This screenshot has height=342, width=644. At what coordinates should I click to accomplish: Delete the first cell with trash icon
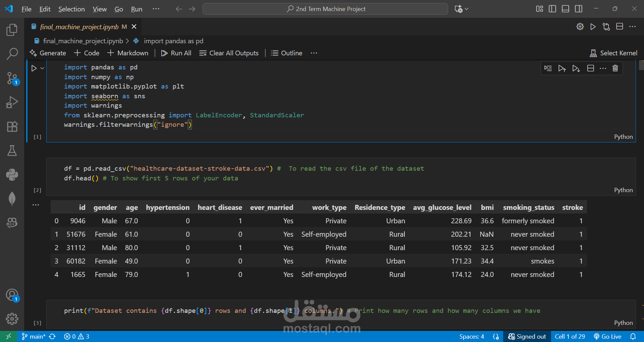(615, 68)
